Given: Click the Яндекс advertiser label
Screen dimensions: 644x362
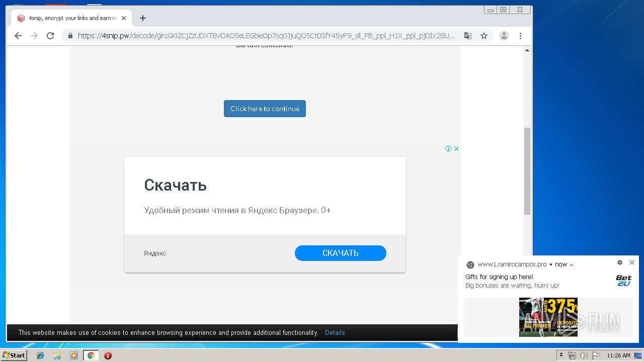Looking at the screenshot, I should [155, 253].
